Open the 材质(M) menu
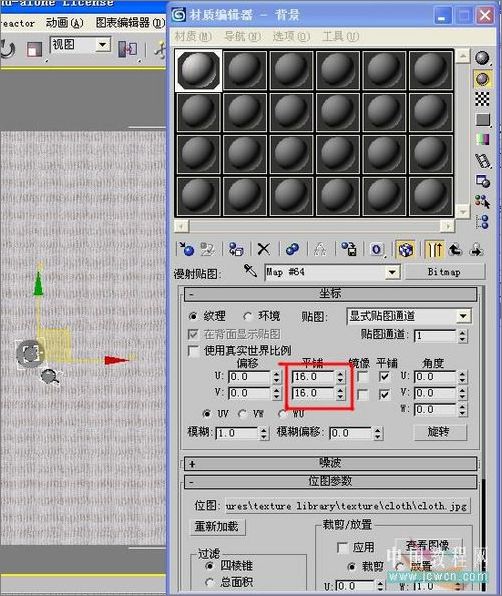 (x=193, y=36)
